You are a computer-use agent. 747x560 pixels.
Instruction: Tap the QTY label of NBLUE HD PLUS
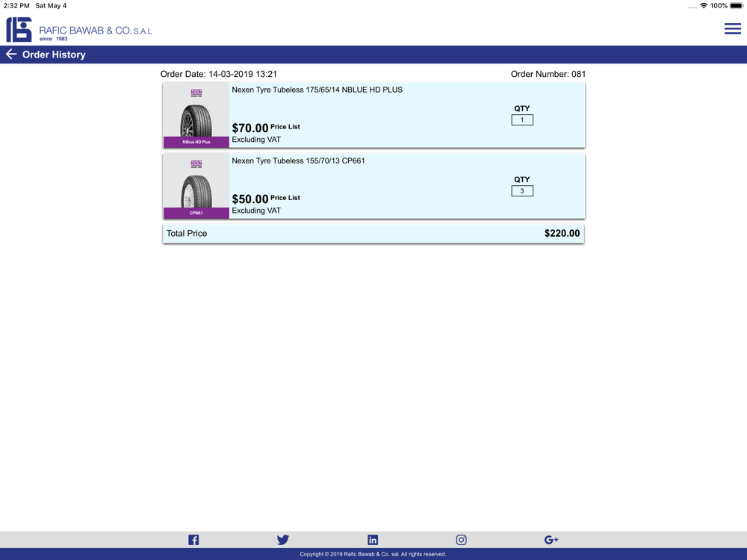[522, 108]
